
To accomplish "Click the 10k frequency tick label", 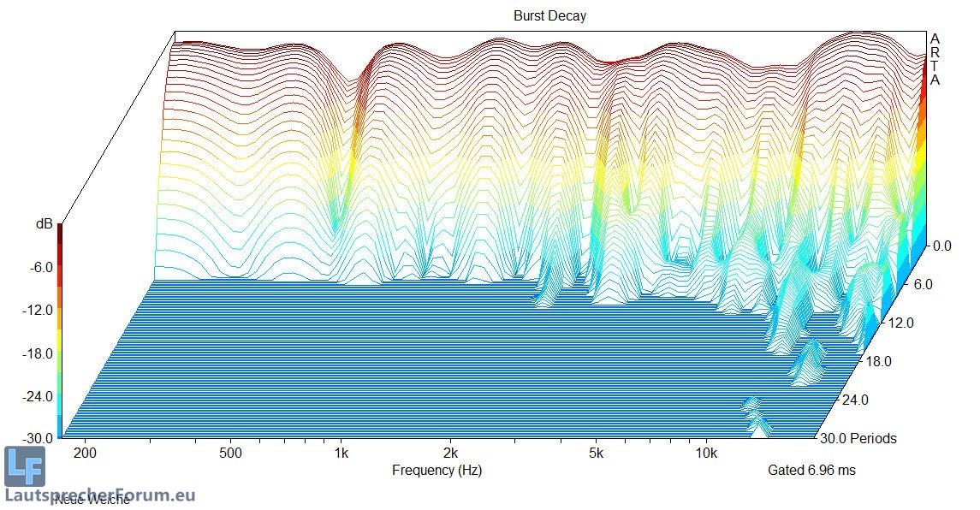I will (706, 452).
